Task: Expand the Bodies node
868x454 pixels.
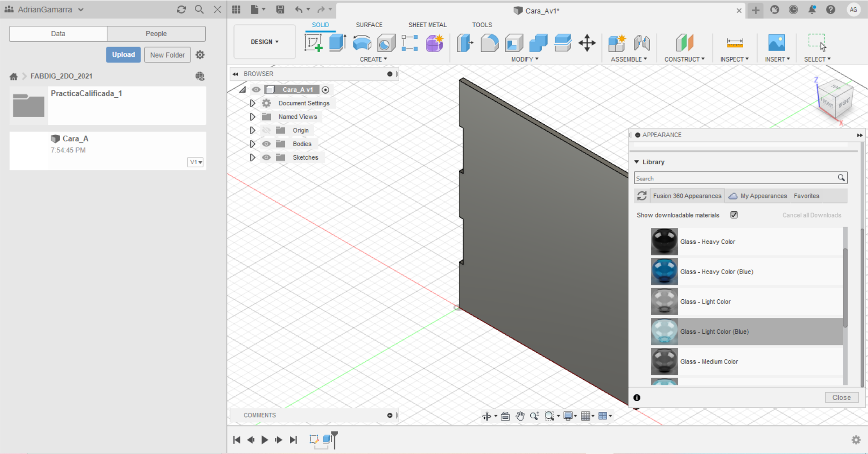Action: (x=252, y=144)
